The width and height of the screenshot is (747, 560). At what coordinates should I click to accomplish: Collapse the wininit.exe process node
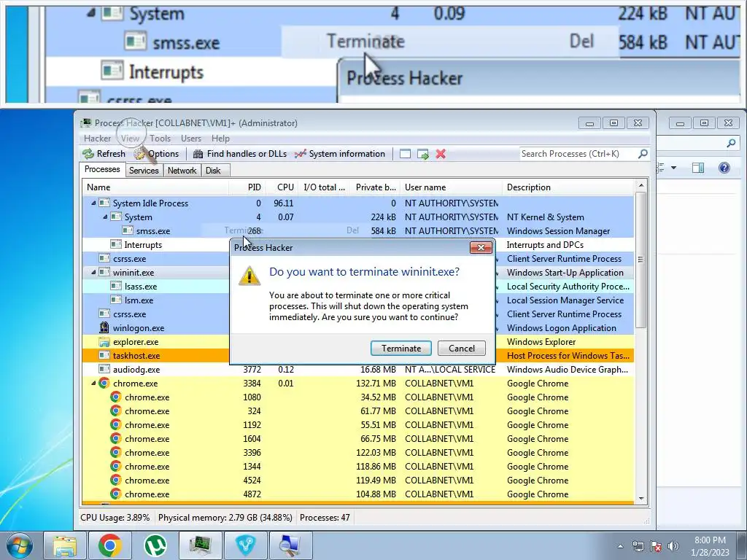coord(93,273)
